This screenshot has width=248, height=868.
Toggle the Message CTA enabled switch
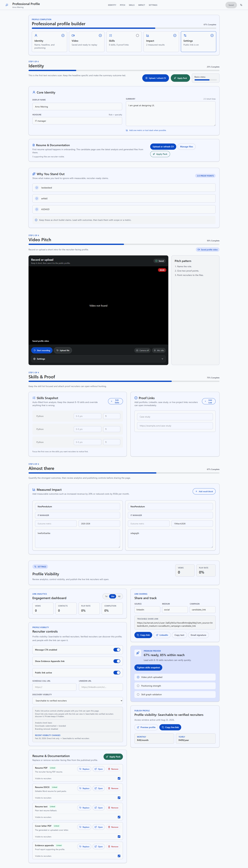[117, 650]
